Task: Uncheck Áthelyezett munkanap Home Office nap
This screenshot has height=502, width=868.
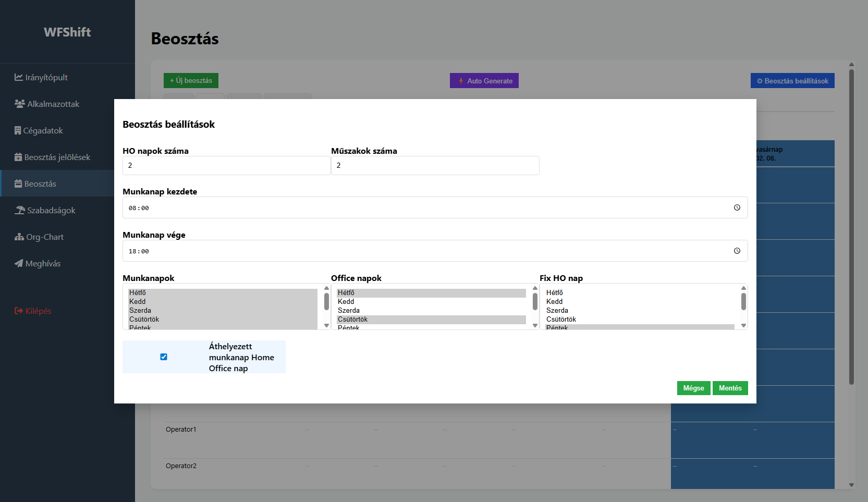Action: [x=164, y=357]
